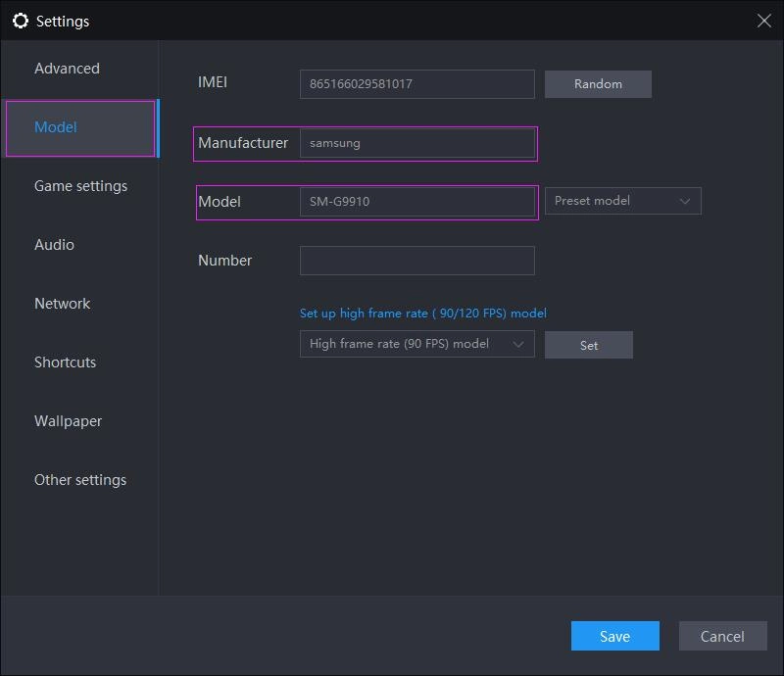The height and width of the screenshot is (676, 784).
Task: Select the Shortcuts settings section
Action: point(65,362)
